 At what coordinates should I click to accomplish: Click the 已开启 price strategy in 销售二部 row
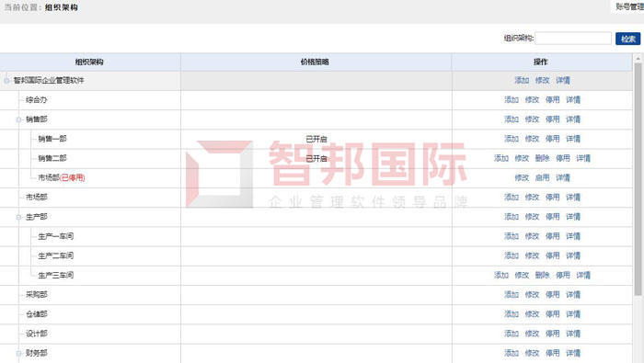316,158
